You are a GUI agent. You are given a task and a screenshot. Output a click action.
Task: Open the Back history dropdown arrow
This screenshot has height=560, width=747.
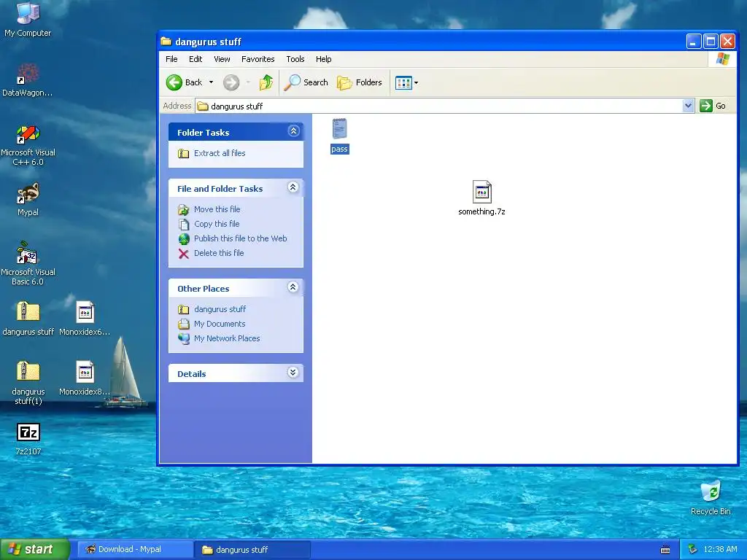211,82
